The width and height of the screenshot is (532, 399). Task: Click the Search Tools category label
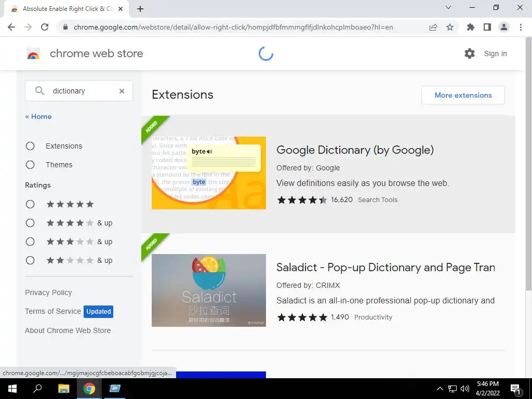click(x=378, y=200)
